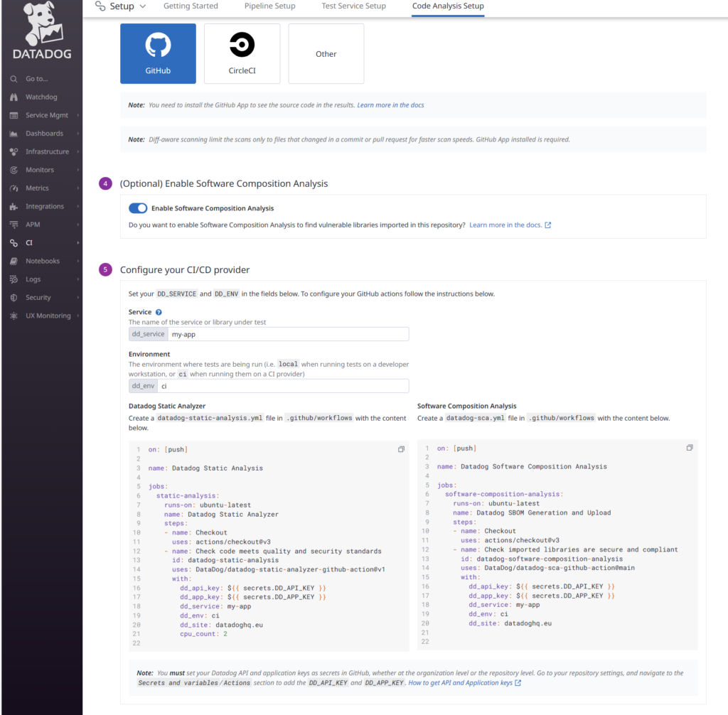This screenshot has width=728, height=715.
Task: Expand the APM submenu arrow
Action: (x=78, y=225)
